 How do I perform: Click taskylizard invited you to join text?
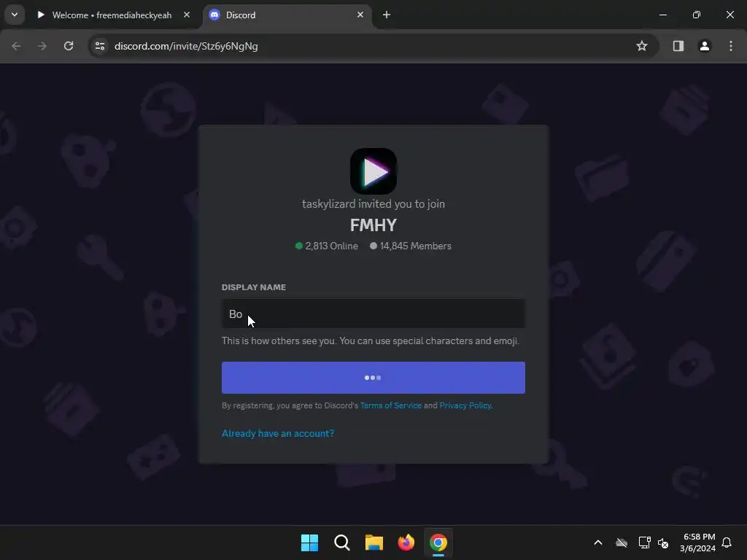[373, 204]
